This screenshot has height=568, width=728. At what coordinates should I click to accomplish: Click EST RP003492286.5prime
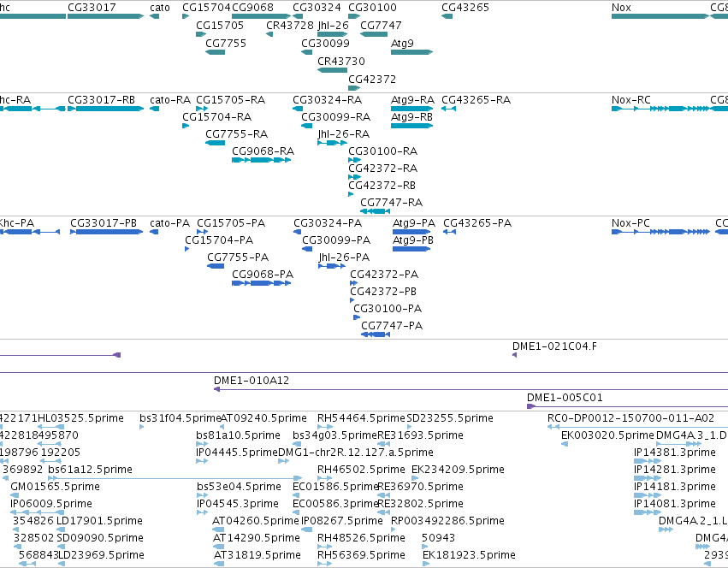pos(447,521)
